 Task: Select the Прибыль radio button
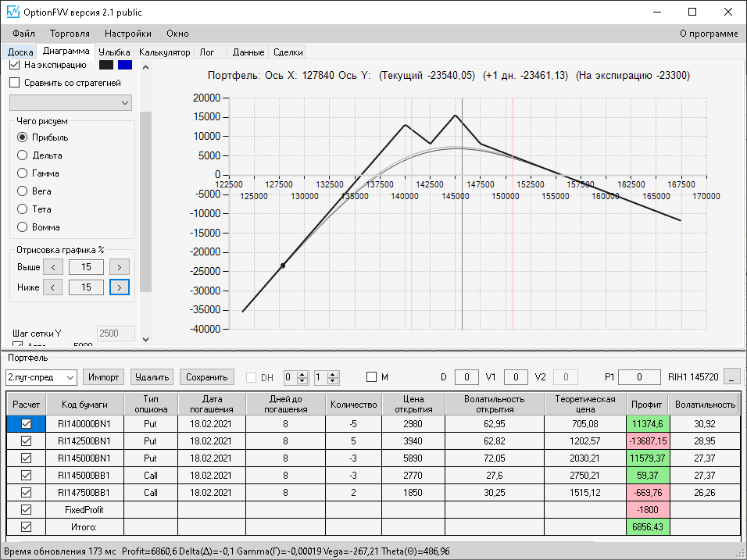coord(22,137)
